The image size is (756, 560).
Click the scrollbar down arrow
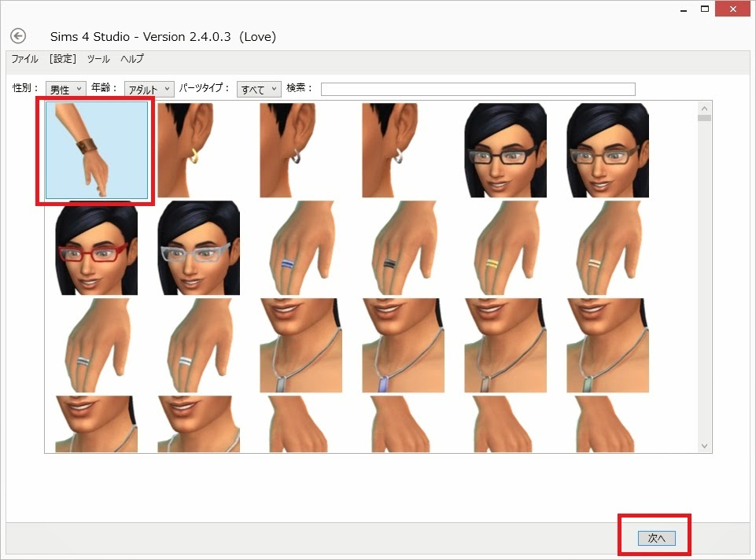pos(704,446)
